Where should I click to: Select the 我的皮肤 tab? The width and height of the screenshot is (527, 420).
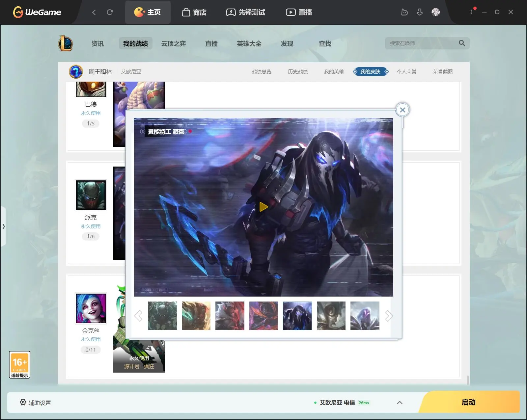[371, 71]
